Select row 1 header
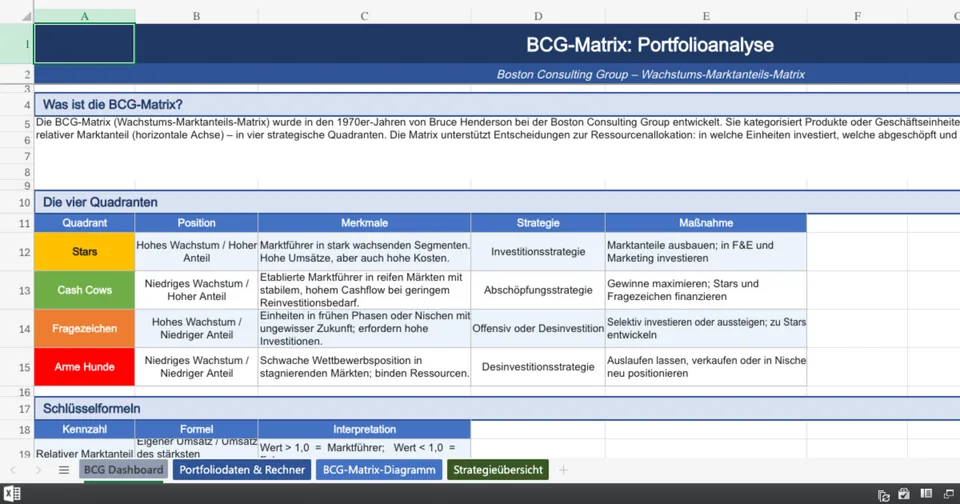960x504 pixels. click(17, 44)
